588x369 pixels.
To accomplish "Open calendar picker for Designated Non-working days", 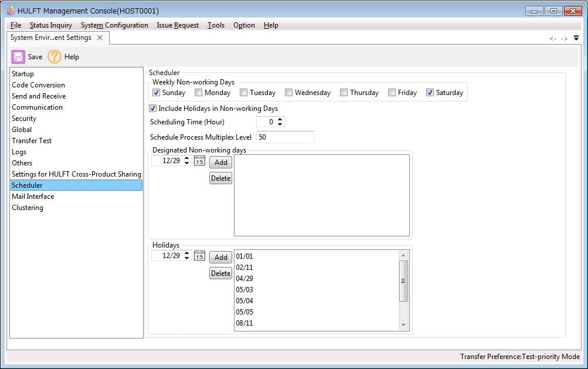I will coord(199,161).
